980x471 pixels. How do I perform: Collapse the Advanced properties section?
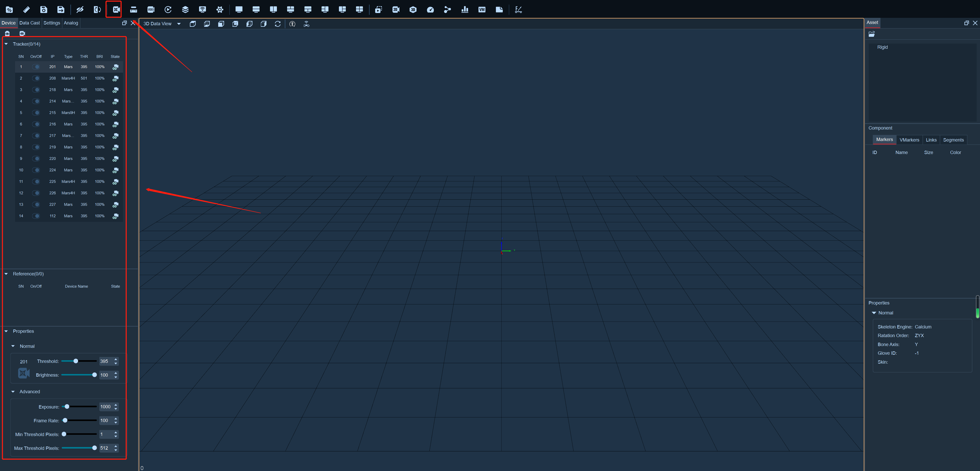[x=13, y=391]
